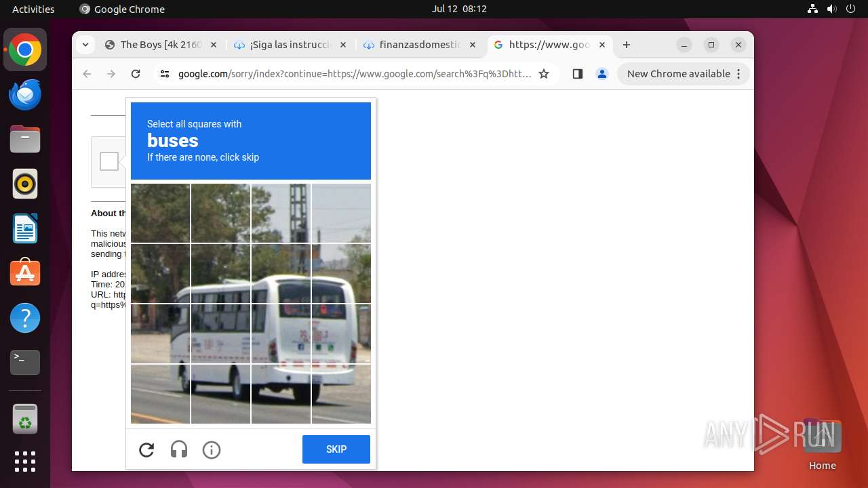
Task: Maximize the Chrome window
Action: (711, 45)
